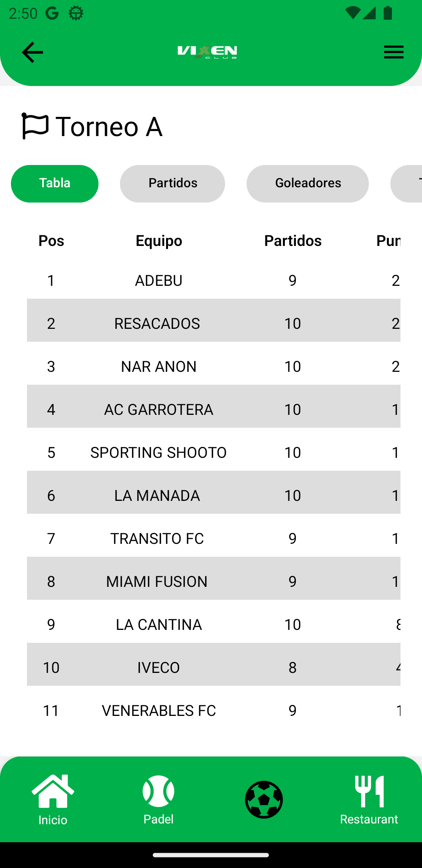The width and height of the screenshot is (422, 868).
Task: Tap the Vixen Club logo
Action: pos(207,52)
